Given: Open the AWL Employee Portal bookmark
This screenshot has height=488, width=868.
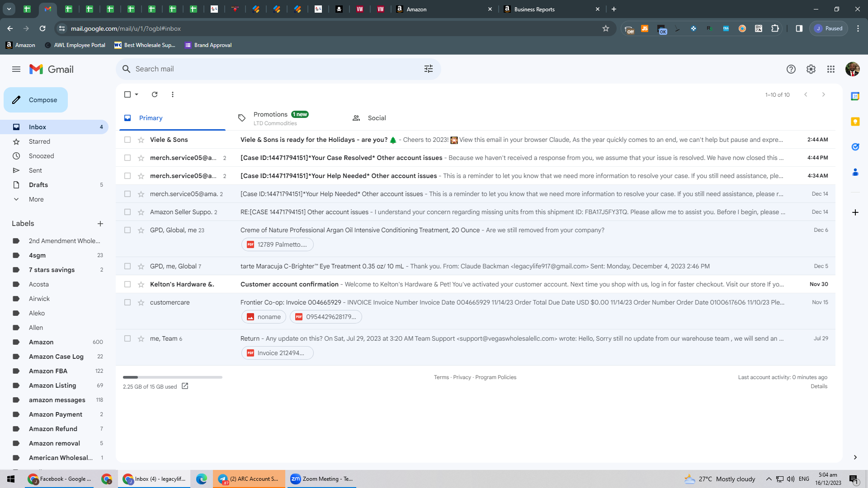Looking at the screenshot, I should [75, 45].
